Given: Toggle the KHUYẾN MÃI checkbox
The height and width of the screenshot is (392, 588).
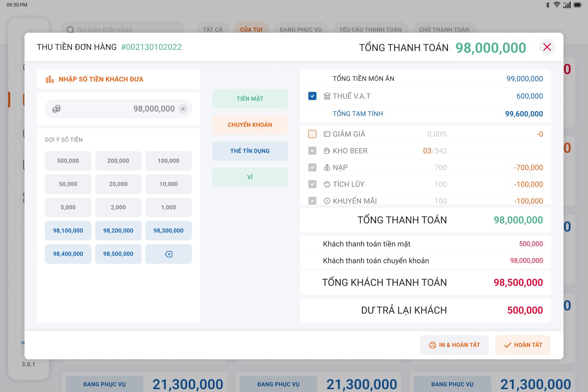Looking at the screenshot, I should [312, 201].
